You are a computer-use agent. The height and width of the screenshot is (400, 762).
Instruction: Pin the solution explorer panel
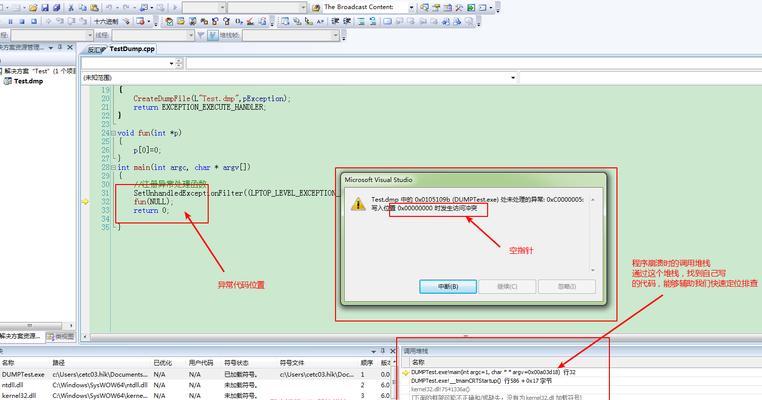[60, 47]
